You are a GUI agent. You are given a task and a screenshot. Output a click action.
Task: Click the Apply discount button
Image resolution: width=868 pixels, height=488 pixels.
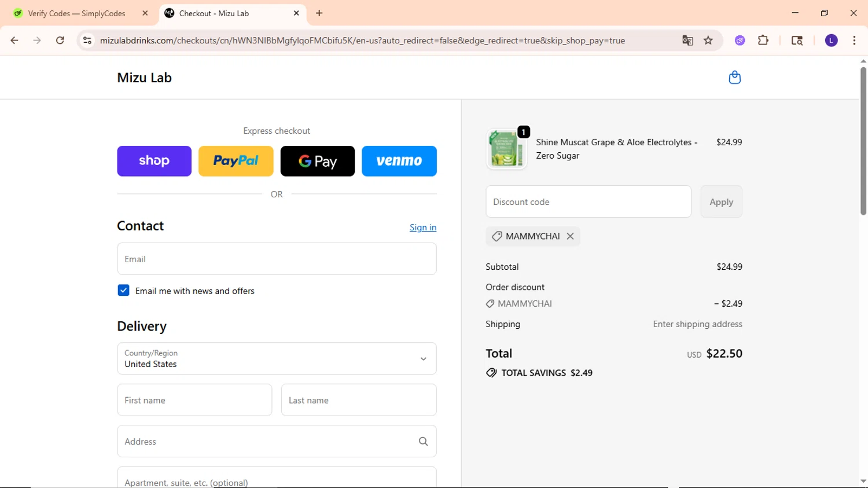tap(721, 201)
